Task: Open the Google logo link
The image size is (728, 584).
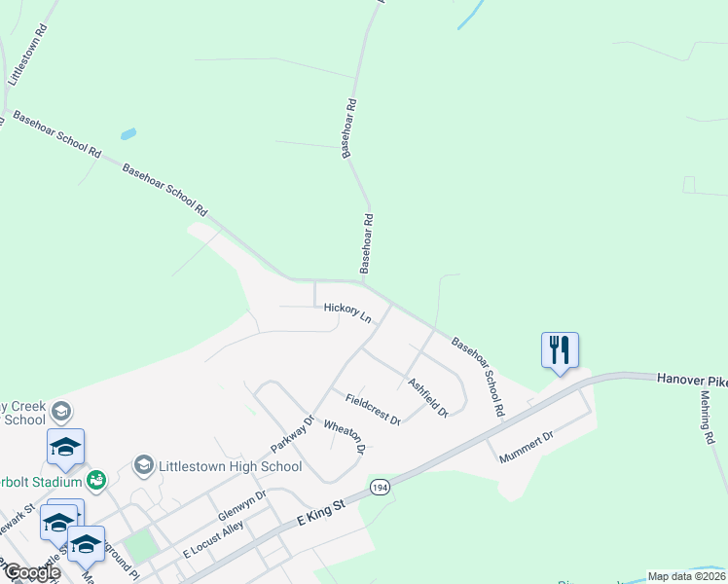Action: (32, 573)
